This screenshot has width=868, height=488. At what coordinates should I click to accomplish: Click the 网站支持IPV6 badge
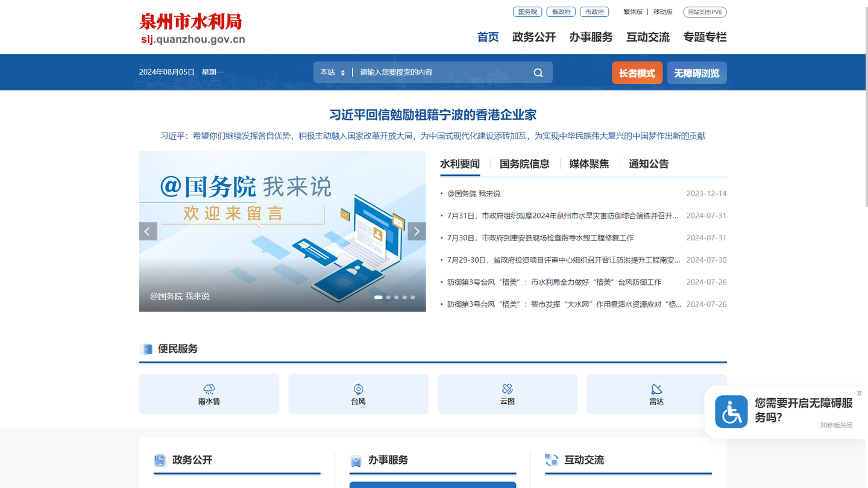(705, 12)
